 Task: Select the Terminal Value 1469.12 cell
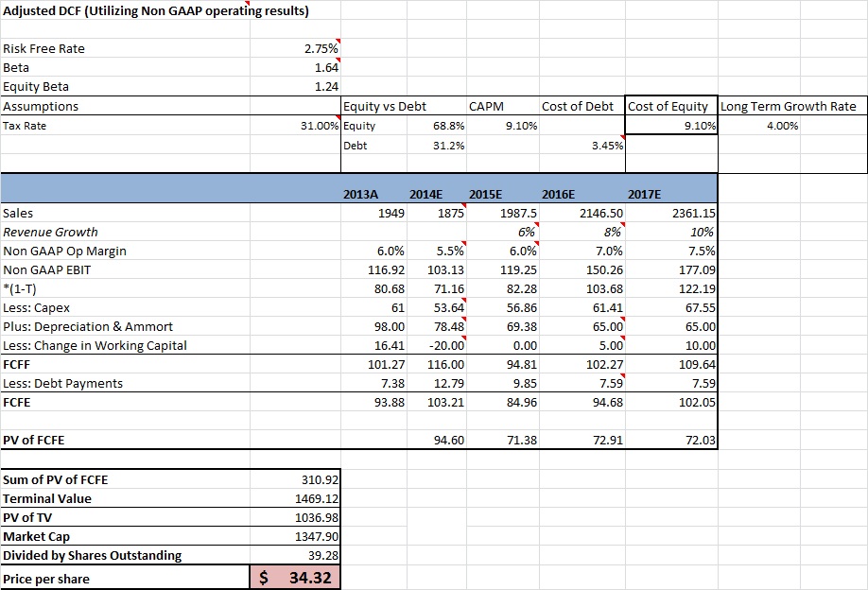pyautogui.click(x=295, y=498)
